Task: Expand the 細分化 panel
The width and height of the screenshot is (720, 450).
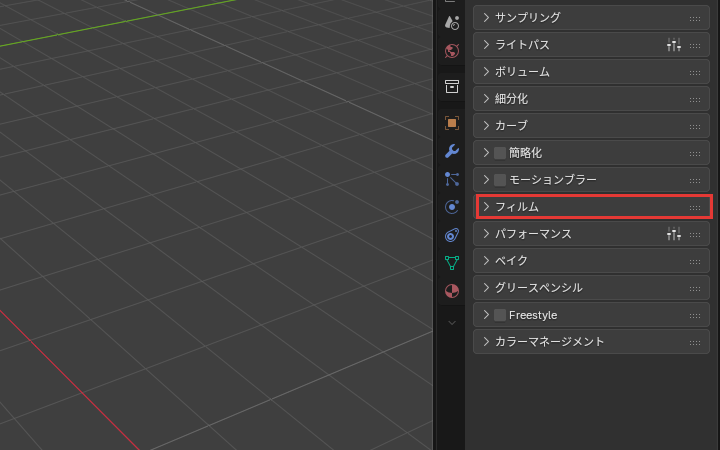Action: [x=591, y=99]
